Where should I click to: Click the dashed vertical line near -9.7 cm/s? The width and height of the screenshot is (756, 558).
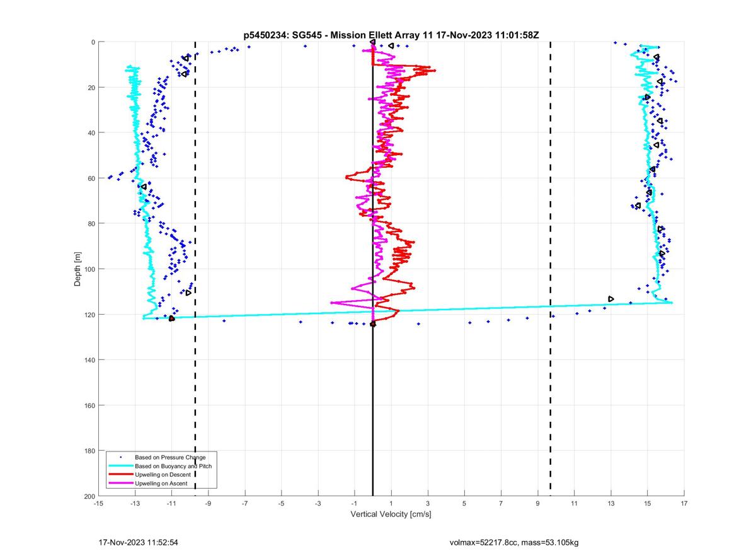pyautogui.click(x=195, y=269)
